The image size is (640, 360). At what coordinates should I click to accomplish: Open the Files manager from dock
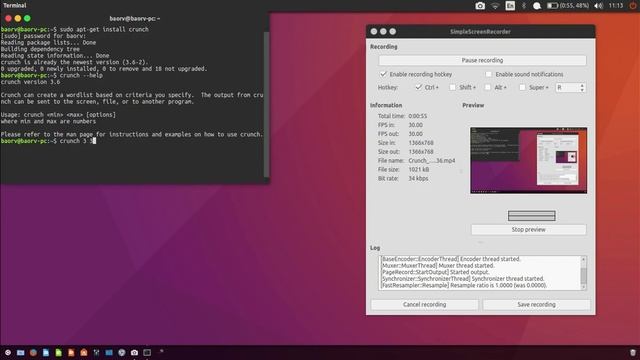20,352
